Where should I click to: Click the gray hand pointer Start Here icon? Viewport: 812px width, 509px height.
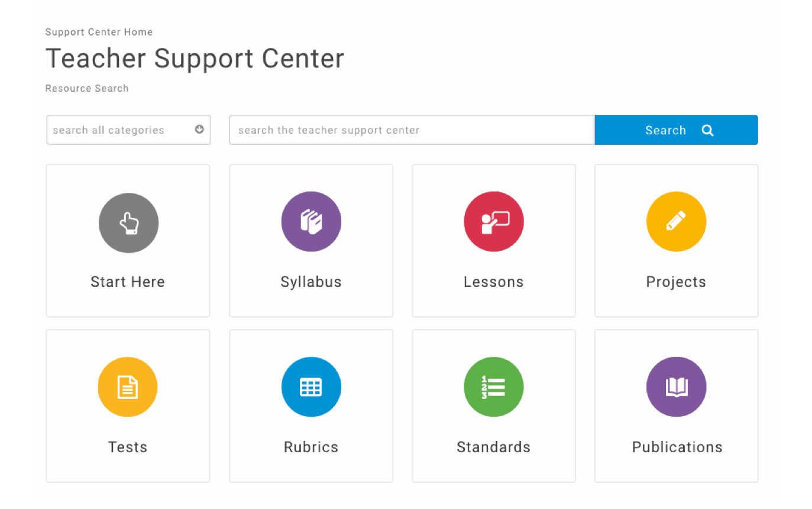click(x=128, y=223)
